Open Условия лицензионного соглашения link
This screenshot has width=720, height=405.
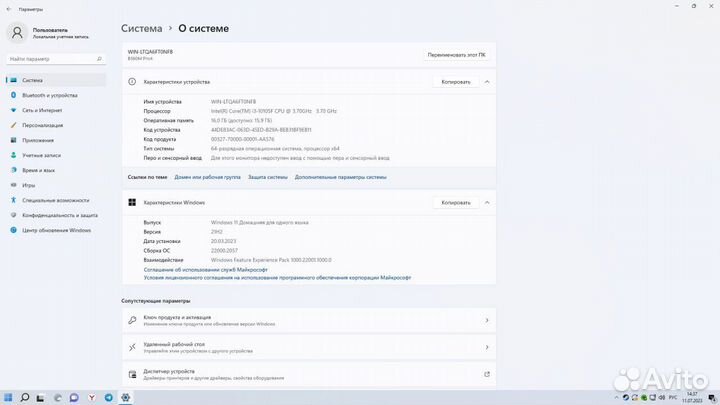[x=277, y=277]
